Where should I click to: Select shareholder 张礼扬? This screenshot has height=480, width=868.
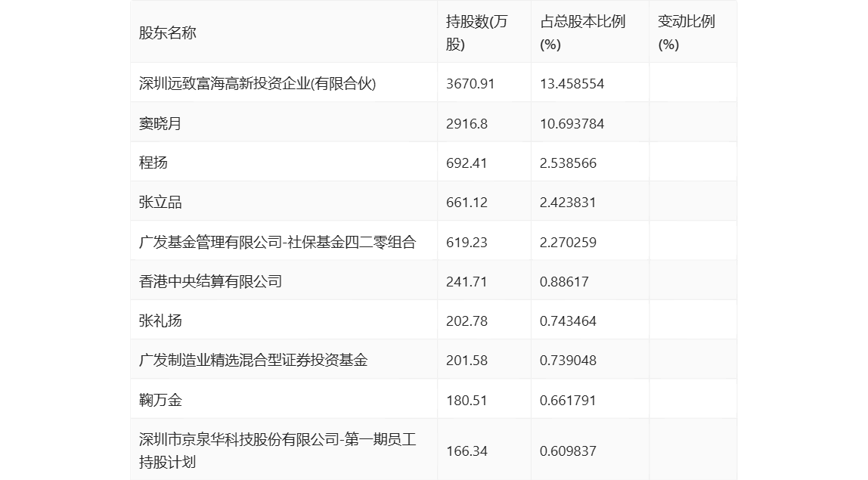click(160, 321)
